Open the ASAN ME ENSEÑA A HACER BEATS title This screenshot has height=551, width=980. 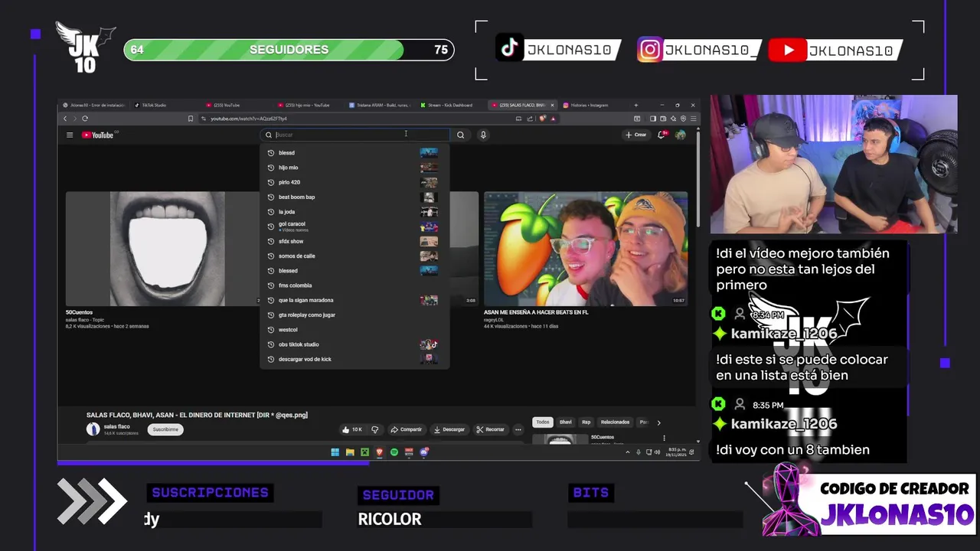pyautogui.click(x=536, y=312)
